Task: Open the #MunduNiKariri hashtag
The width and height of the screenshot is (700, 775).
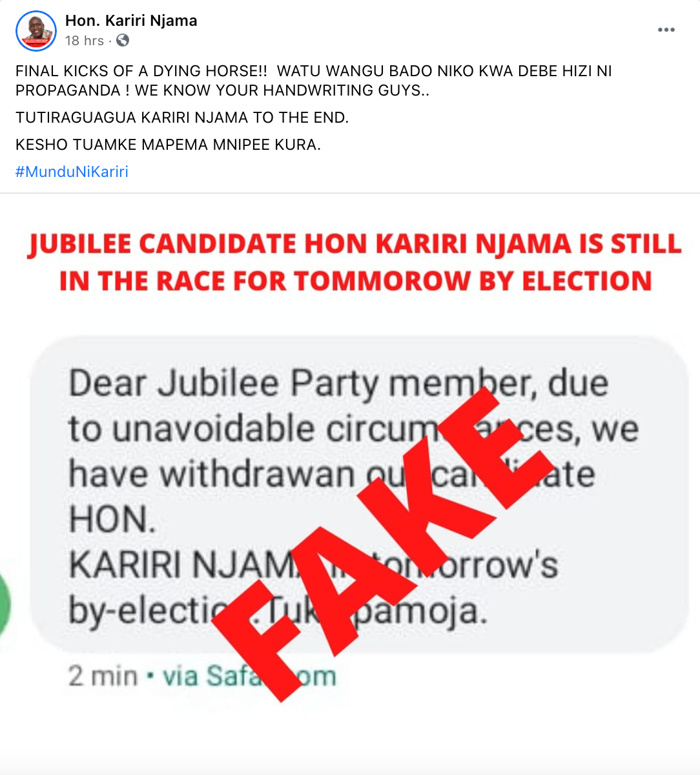Action: pos(72,172)
